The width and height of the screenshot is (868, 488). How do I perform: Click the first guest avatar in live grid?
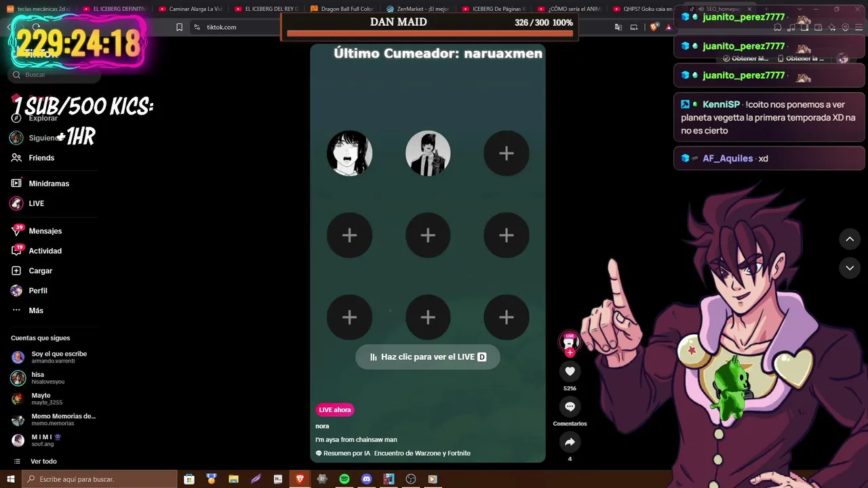350,153
